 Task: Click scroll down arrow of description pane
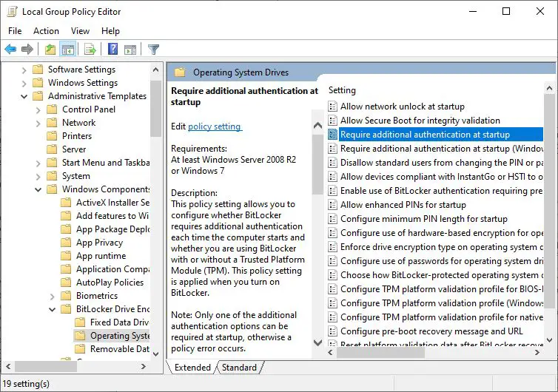click(317, 342)
